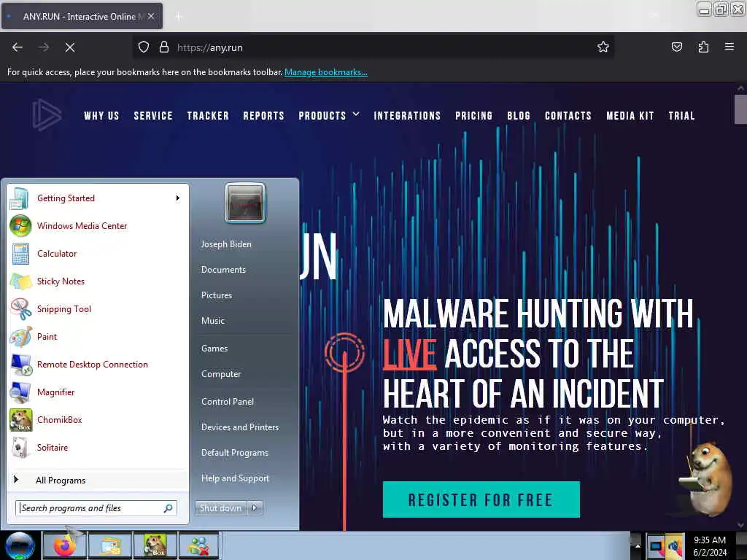
Task: Click the user account picture in Start menu
Action: click(245, 203)
